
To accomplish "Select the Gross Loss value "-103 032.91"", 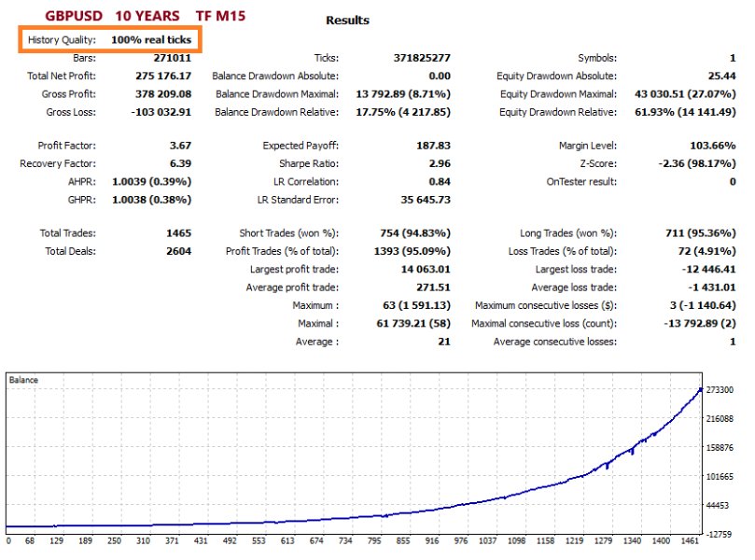I will point(161,112).
